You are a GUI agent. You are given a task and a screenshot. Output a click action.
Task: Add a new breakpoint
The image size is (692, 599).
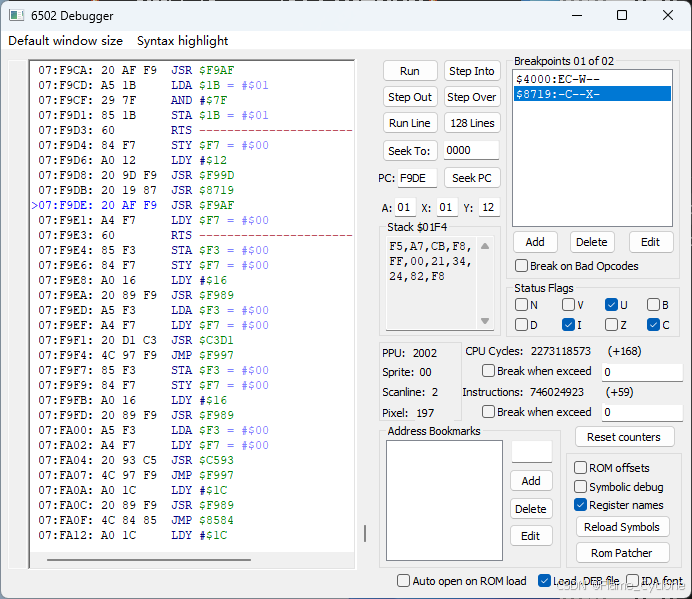(535, 242)
